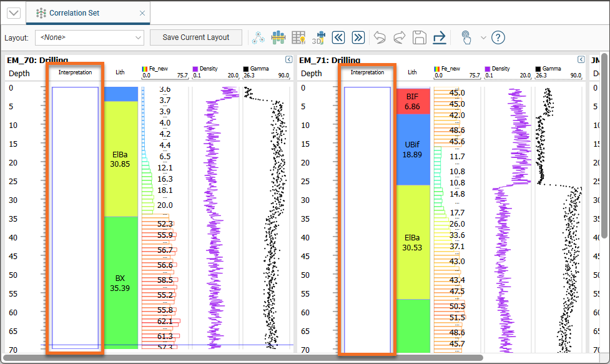610x364 pixels.
Task: Click the save floppy disk icon
Action: (419, 37)
